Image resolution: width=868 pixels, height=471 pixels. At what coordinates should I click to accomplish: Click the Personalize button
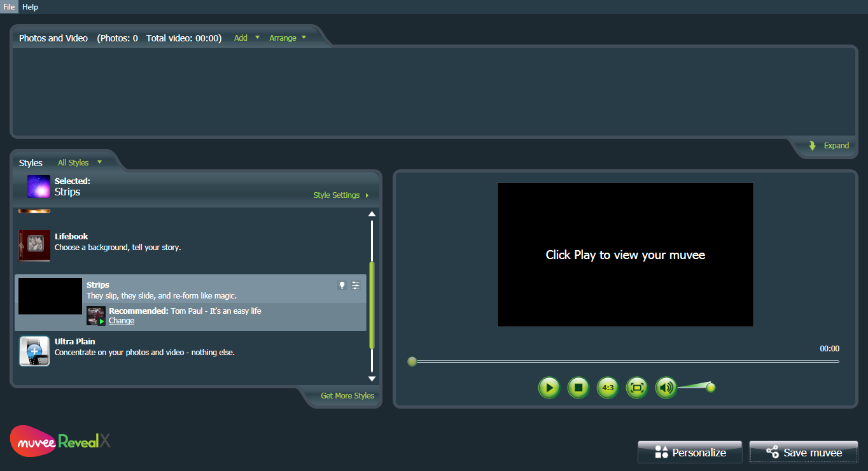click(690, 453)
